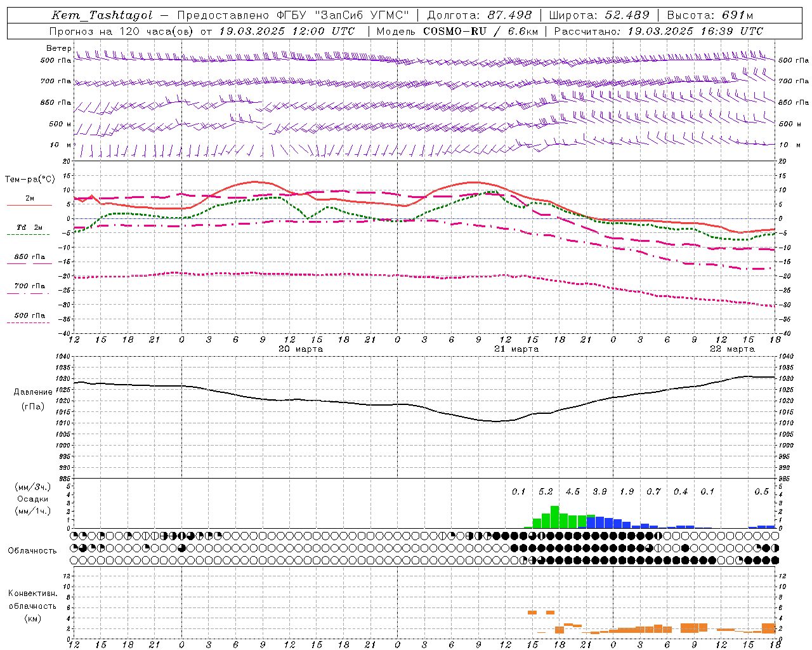
Task: Click 'Рассчитано: 19.03.2025 16:39 UTC' timestamp
Action: pyautogui.click(x=658, y=30)
